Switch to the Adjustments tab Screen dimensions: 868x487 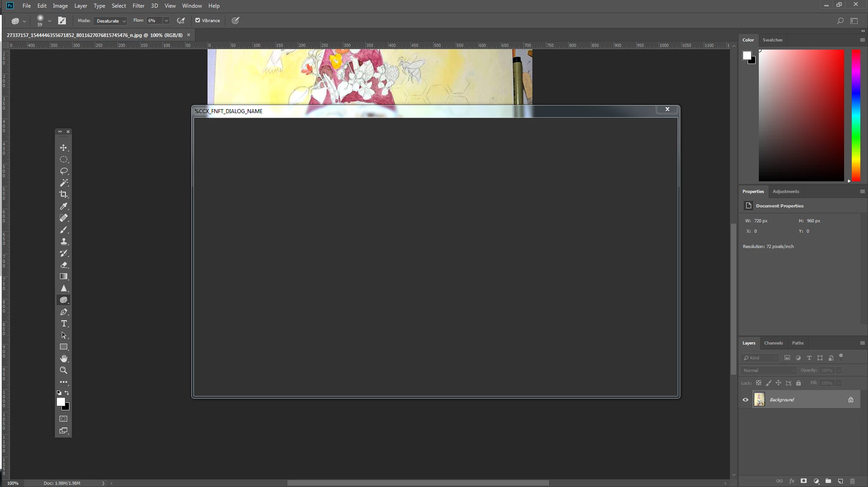click(x=785, y=192)
